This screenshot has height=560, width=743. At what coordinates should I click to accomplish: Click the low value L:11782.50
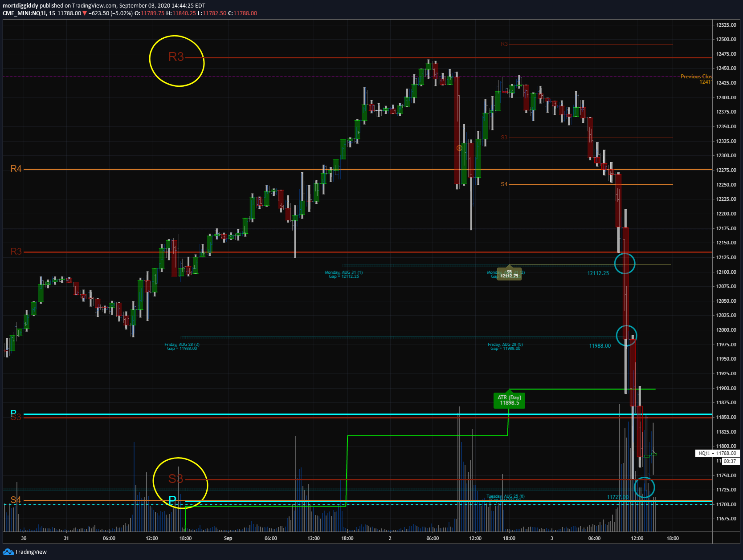click(x=212, y=13)
